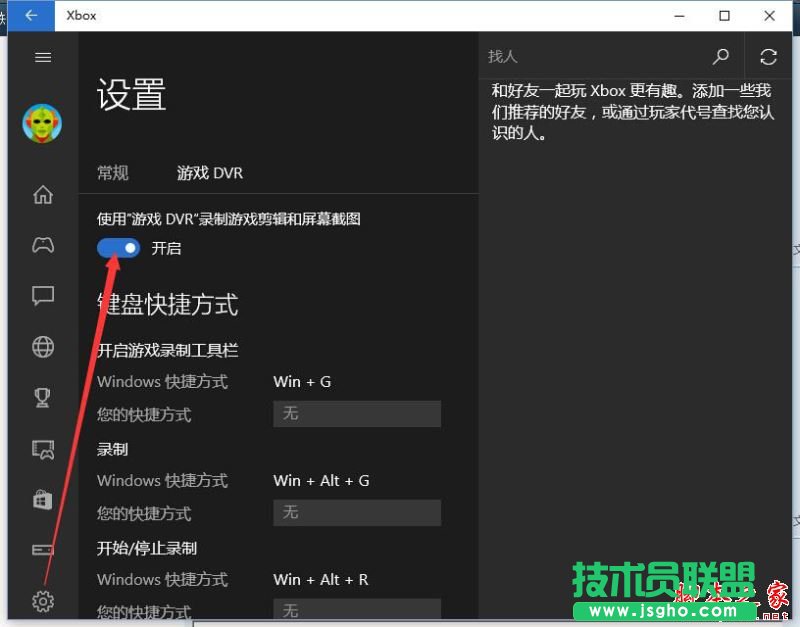The height and width of the screenshot is (627, 800).
Task: Open console connection from the sidebar
Action: point(42,550)
